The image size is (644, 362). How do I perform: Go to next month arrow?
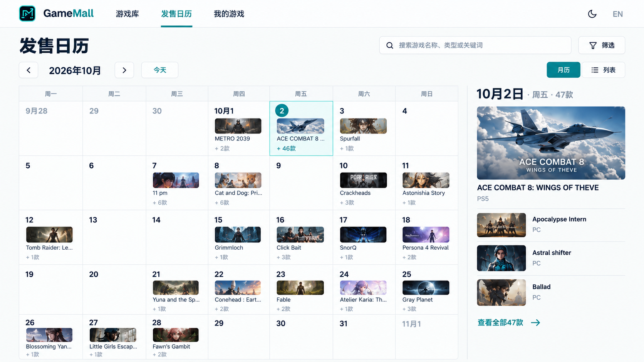click(124, 70)
